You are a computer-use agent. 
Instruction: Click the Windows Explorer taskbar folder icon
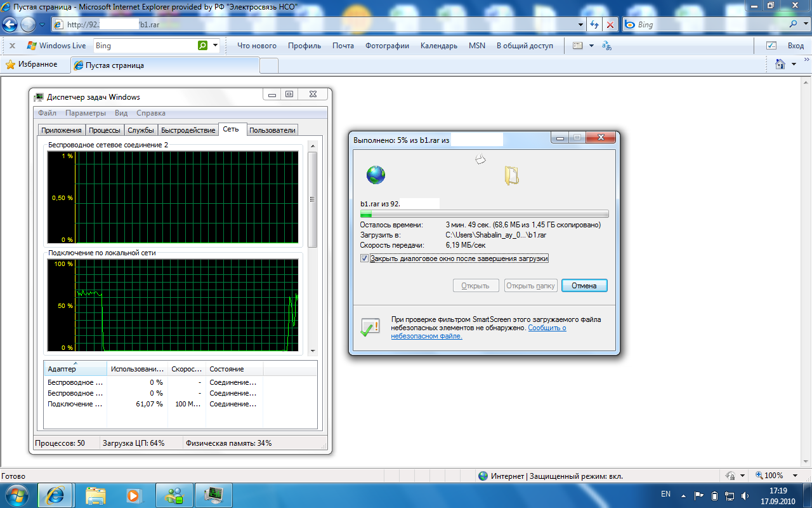96,495
